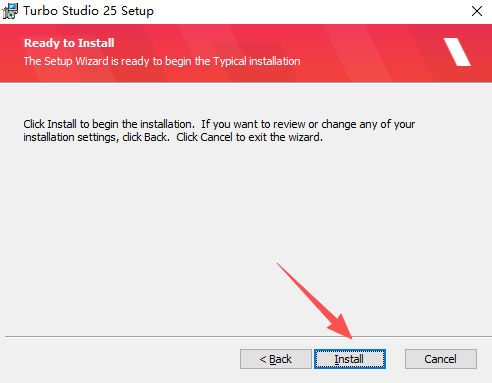Viewport: 492px width, 383px height.
Task: Cancel the Turbo Studio setup wizard
Action: point(441,359)
